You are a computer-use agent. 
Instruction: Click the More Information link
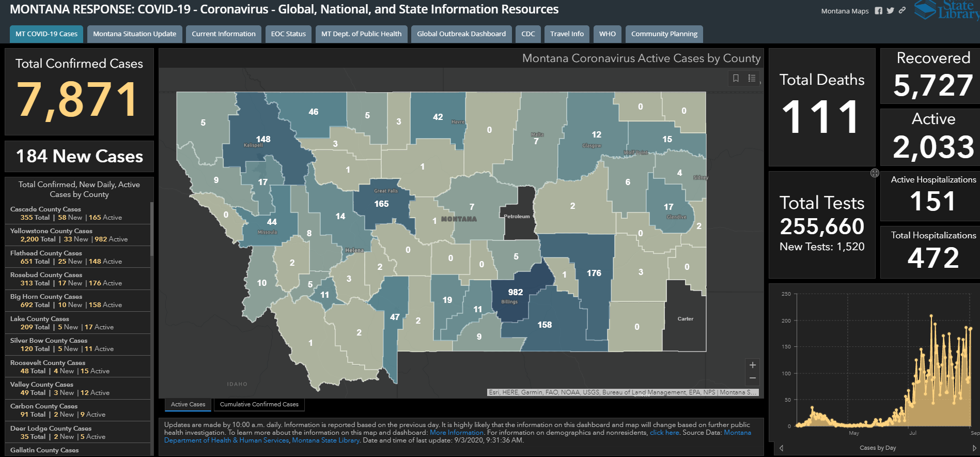click(456, 433)
